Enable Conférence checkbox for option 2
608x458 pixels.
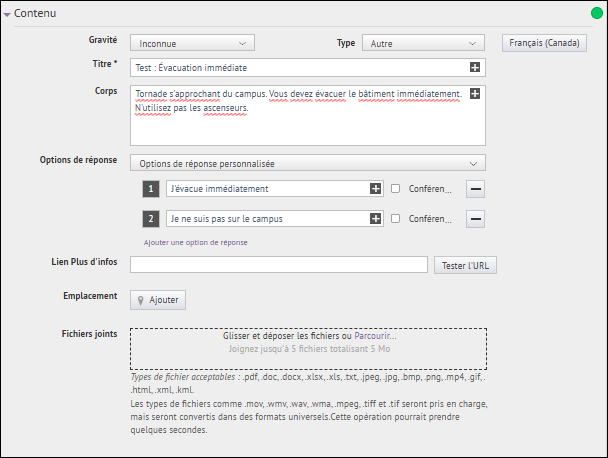pyautogui.click(x=395, y=219)
